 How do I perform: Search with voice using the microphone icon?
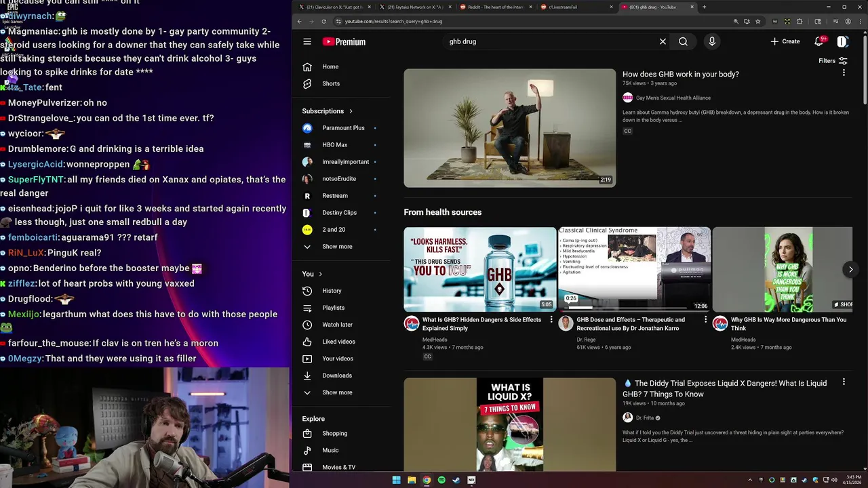tap(711, 41)
